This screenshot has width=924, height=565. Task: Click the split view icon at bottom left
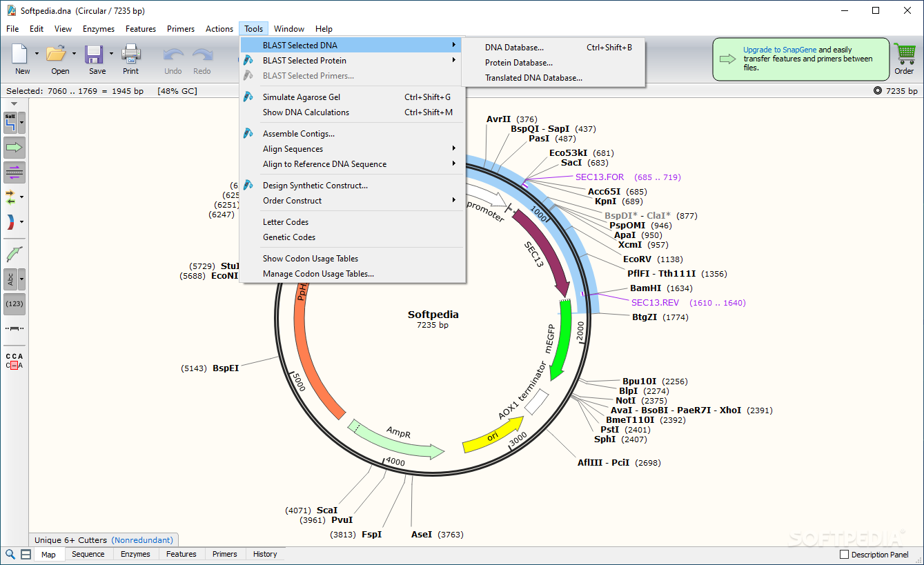[26, 555]
